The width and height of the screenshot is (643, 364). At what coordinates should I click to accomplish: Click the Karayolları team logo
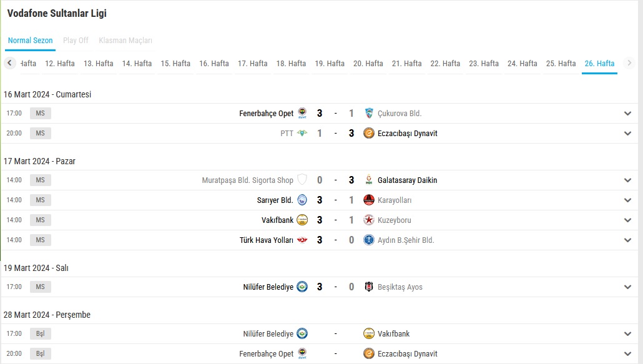(x=369, y=200)
